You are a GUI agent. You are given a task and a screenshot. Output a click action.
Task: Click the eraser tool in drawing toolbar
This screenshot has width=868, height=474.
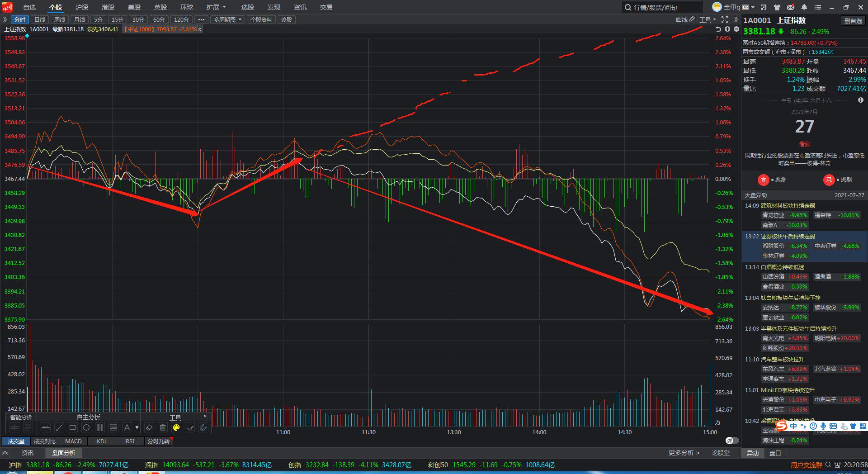(x=149, y=427)
